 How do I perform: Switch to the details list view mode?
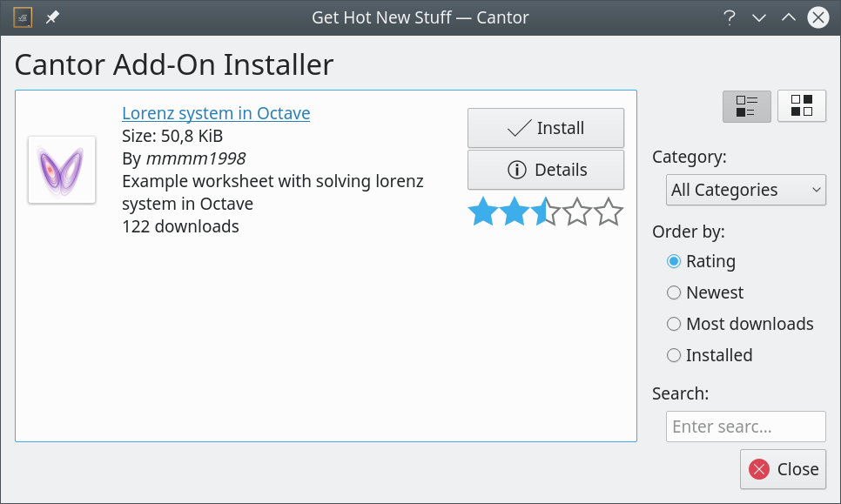(x=746, y=106)
